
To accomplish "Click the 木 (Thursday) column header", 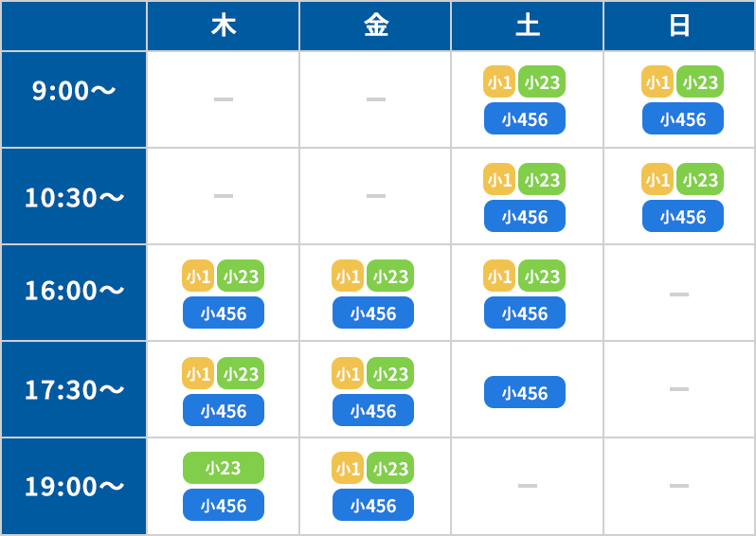I will 223,26.
